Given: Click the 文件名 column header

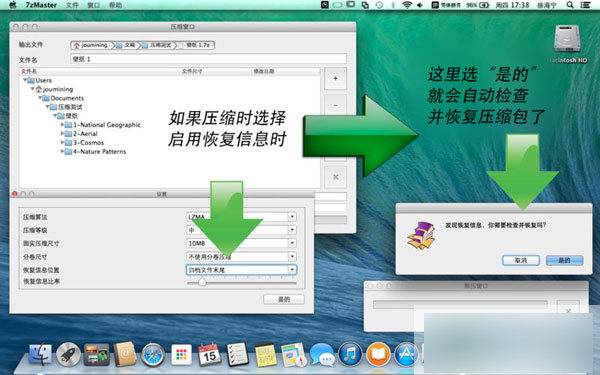Looking at the screenshot, I should tap(29, 71).
